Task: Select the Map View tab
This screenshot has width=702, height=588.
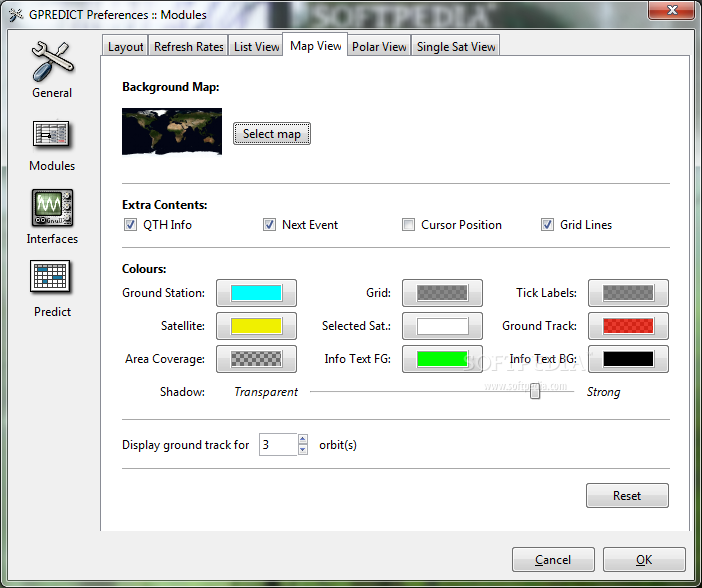Action: click(x=315, y=45)
